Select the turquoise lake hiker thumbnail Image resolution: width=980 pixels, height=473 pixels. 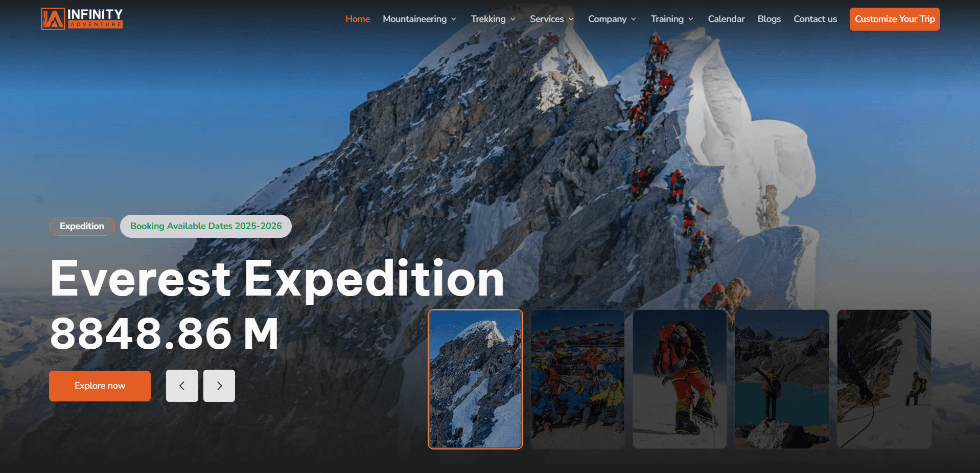[782, 379]
